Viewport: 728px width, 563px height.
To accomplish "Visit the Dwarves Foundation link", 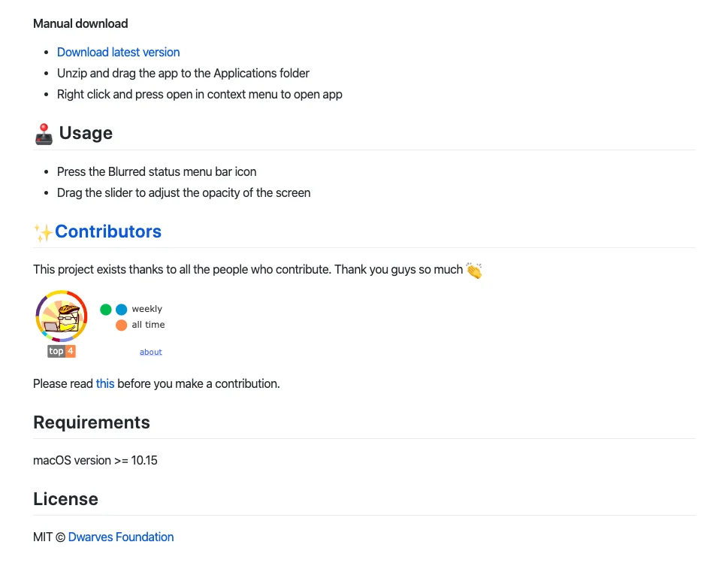I will [x=121, y=537].
